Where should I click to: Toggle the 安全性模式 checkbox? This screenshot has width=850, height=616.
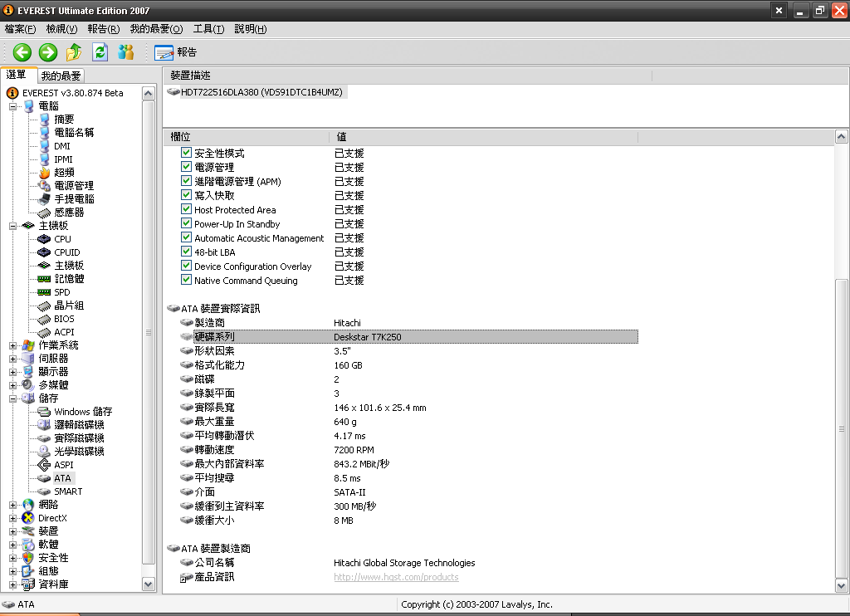(186, 153)
